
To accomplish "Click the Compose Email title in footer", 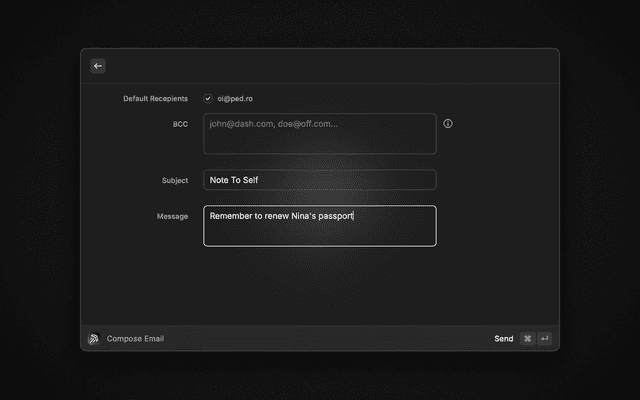I will [135, 339].
